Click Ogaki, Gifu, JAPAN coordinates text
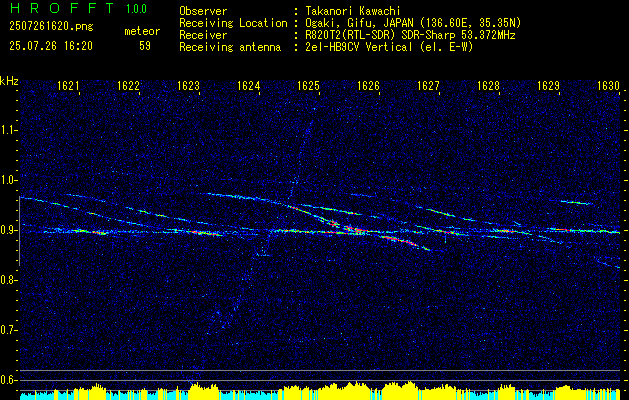The width and height of the screenshot is (629, 400). pos(413,23)
